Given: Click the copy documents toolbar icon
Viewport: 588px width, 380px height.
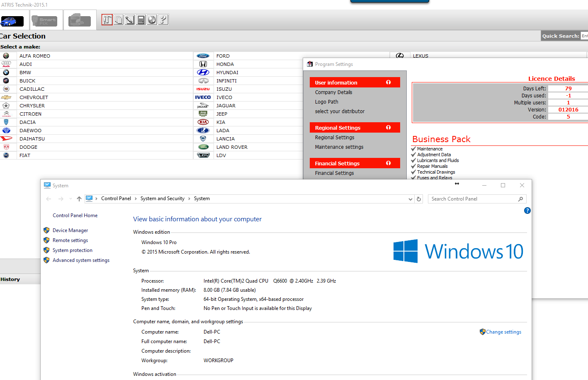Looking at the screenshot, I should coord(119,19).
